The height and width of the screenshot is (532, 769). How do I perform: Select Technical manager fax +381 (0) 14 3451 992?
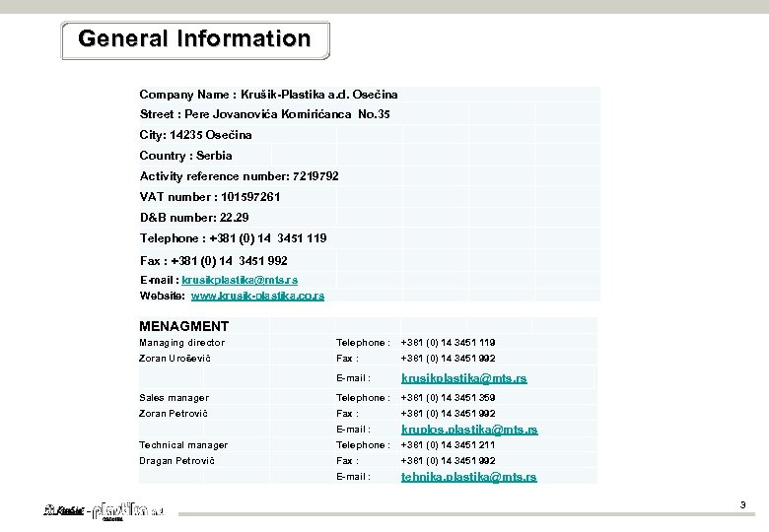pos(448,461)
